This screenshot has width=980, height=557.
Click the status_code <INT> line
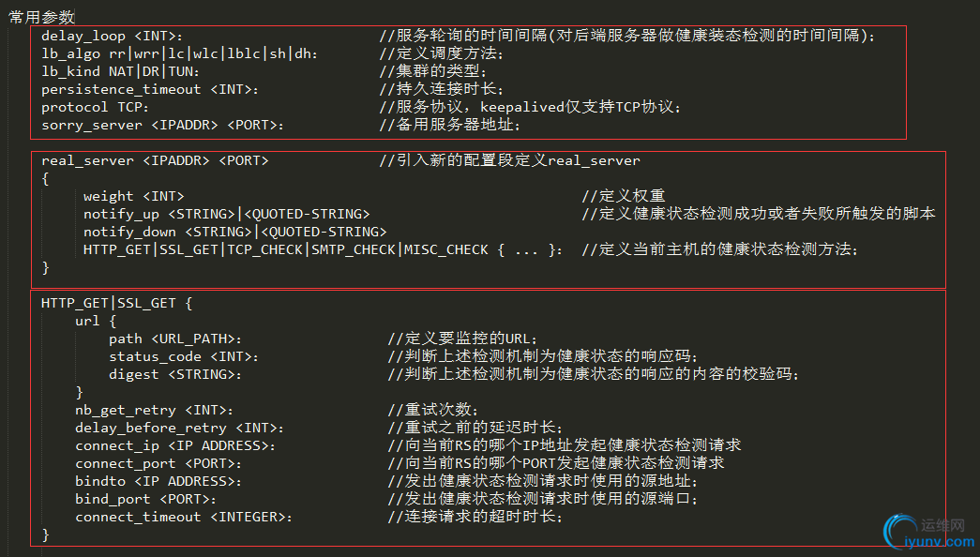pyautogui.click(x=183, y=356)
